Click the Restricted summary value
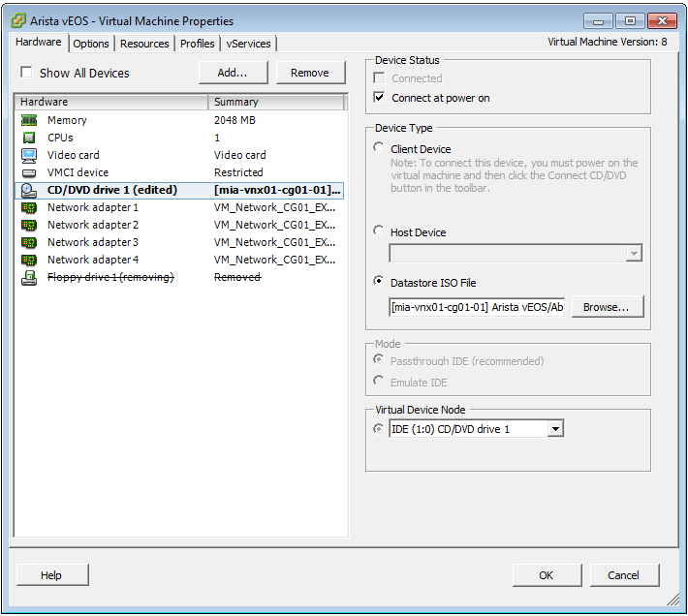688x616 pixels. (238, 172)
